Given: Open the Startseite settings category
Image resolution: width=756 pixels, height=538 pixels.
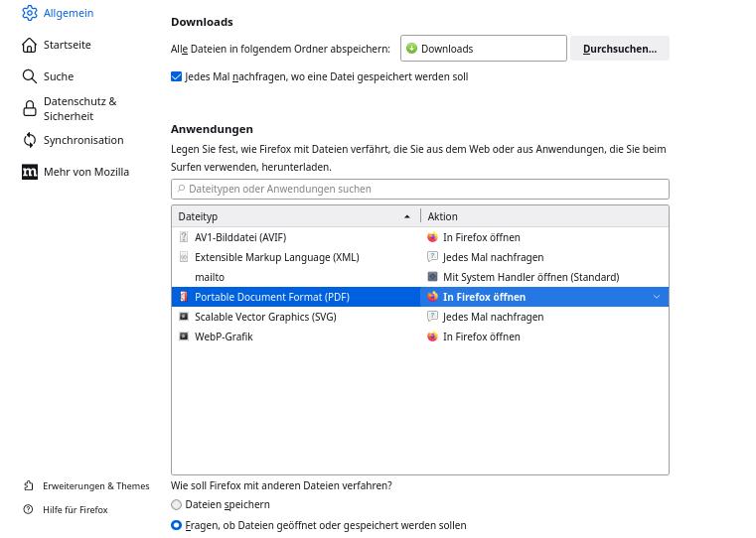Looking at the screenshot, I should tap(67, 45).
